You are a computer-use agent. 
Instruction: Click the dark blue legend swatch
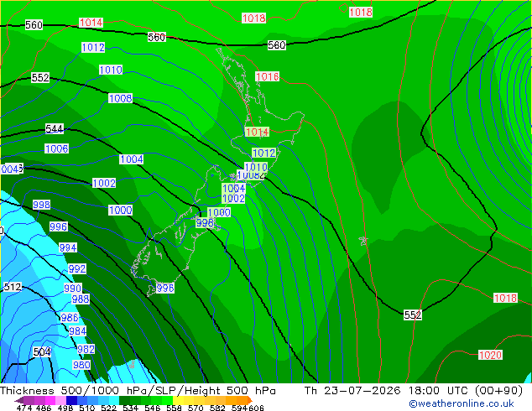click(x=71, y=400)
